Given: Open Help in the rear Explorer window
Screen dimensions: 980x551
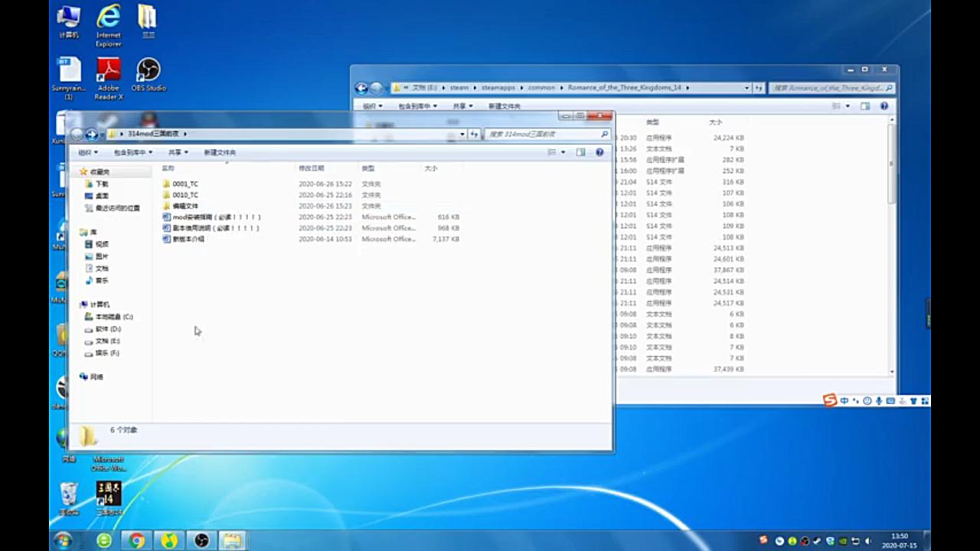Looking at the screenshot, I should (x=884, y=106).
